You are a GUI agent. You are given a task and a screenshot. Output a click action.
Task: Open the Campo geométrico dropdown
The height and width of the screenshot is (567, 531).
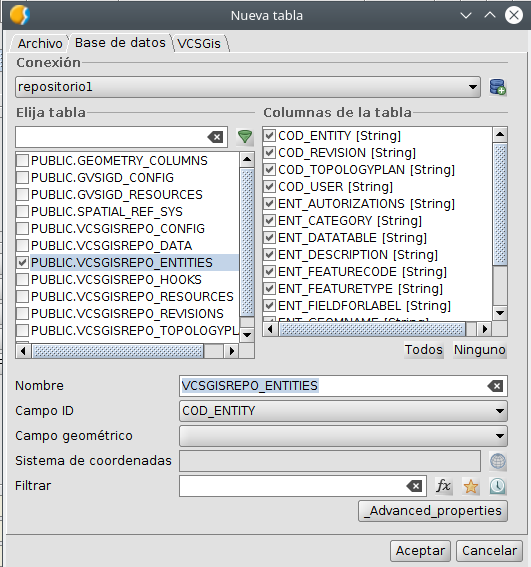point(343,436)
